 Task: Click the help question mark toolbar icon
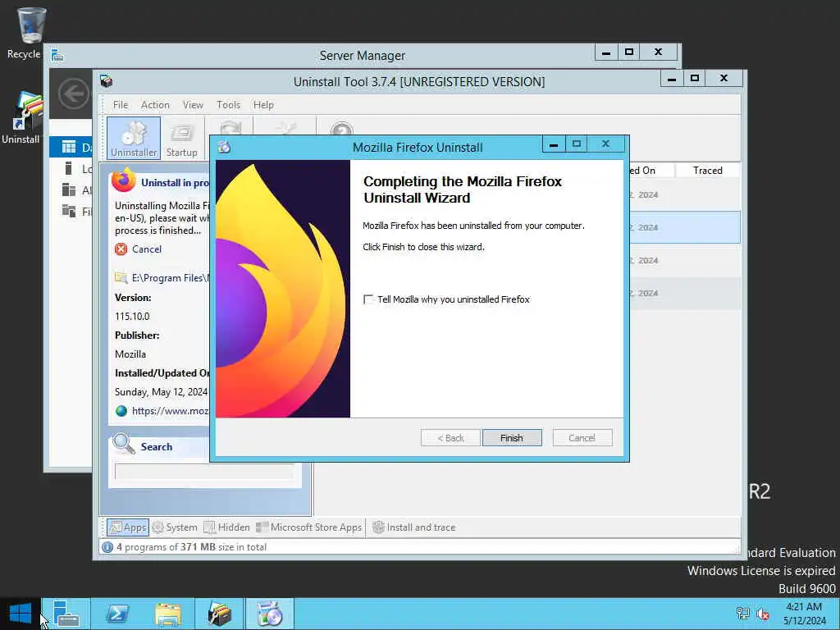pos(342,129)
